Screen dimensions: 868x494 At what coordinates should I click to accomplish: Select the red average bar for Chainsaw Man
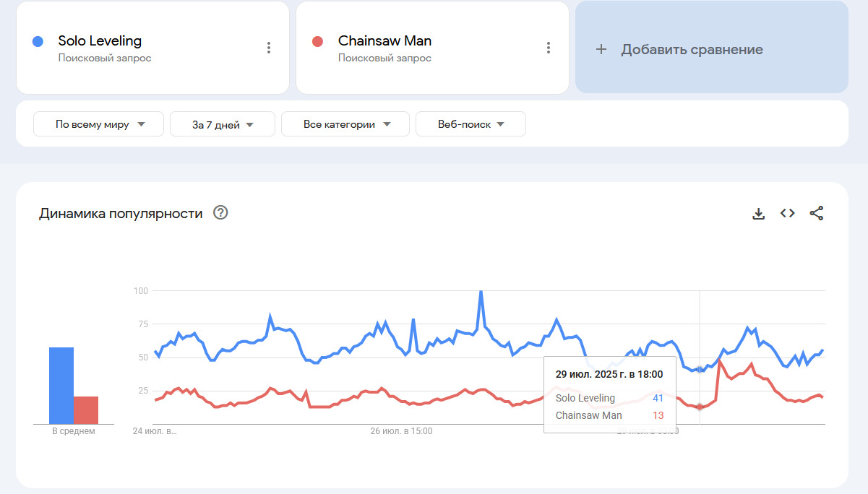[x=85, y=409]
